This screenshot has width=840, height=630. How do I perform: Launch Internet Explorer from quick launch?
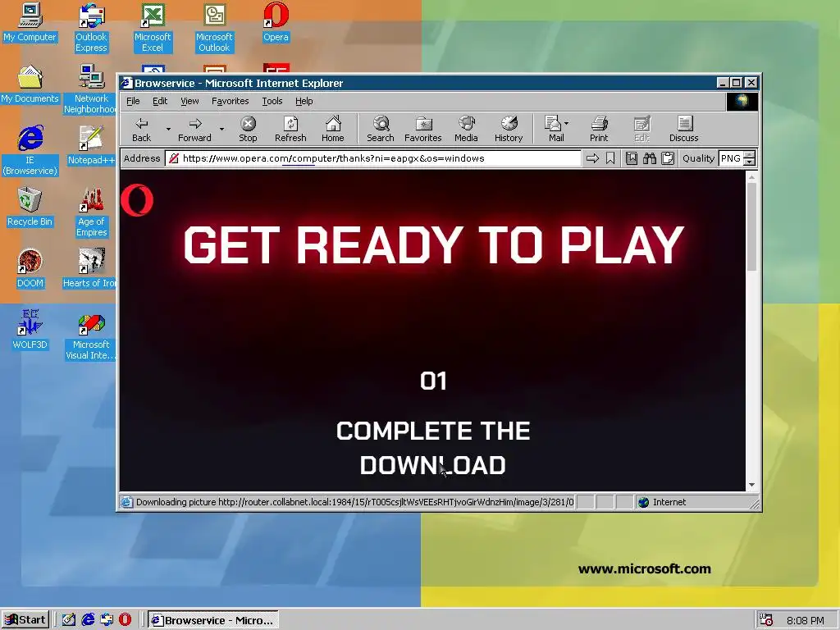(x=87, y=620)
